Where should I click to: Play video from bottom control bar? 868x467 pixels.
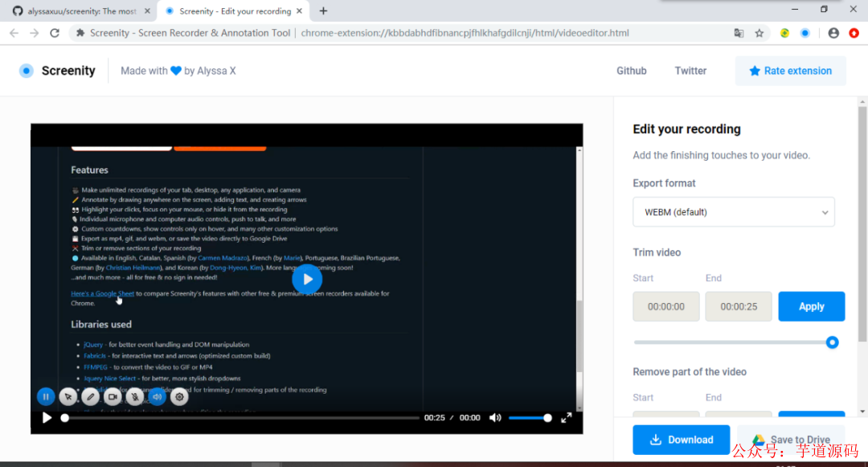[x=47, y=418]
